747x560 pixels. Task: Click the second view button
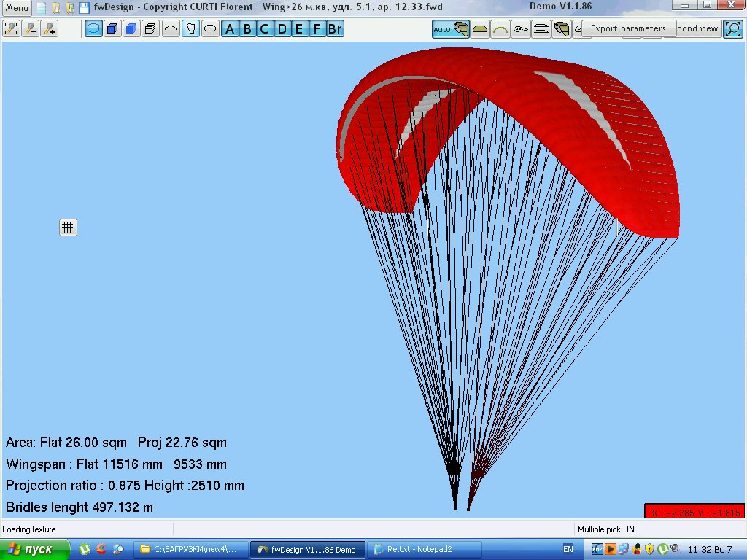(x=697, y=29)
